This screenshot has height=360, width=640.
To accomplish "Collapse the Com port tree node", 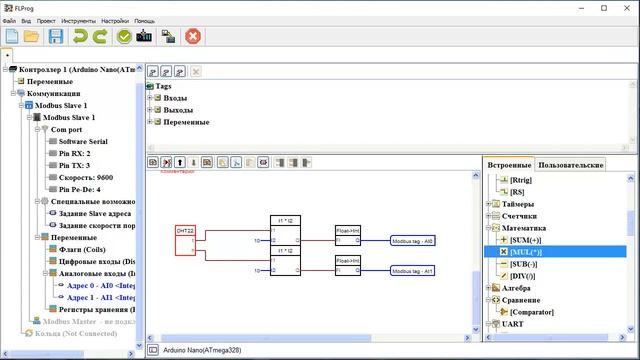I will coord(37,129).
